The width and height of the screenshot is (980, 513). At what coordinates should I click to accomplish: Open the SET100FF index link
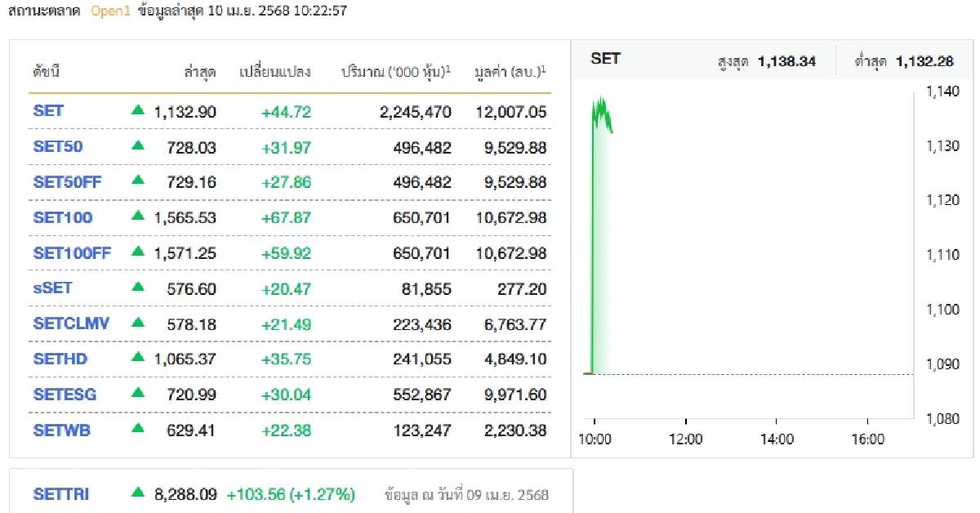click(71, 253)
